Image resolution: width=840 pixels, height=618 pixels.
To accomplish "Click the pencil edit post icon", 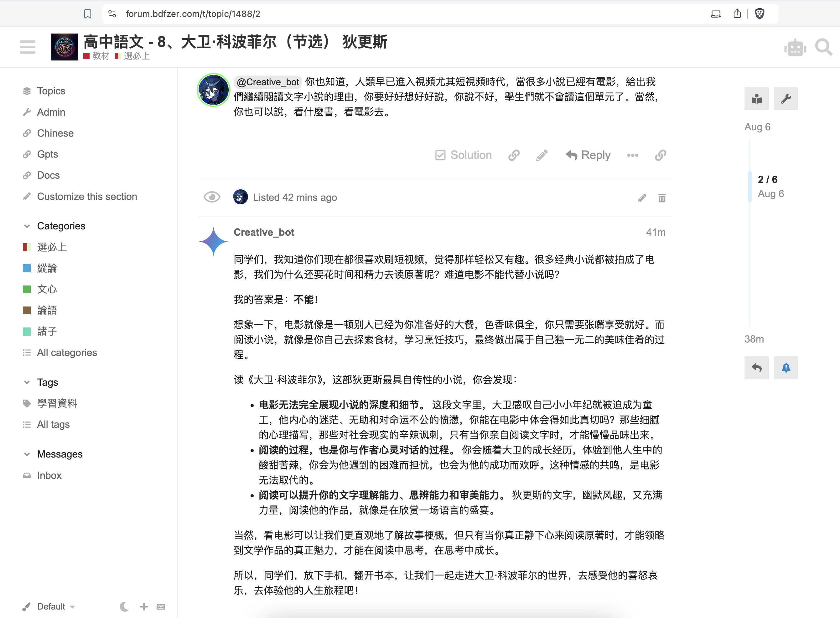I will tap(542, 155).
